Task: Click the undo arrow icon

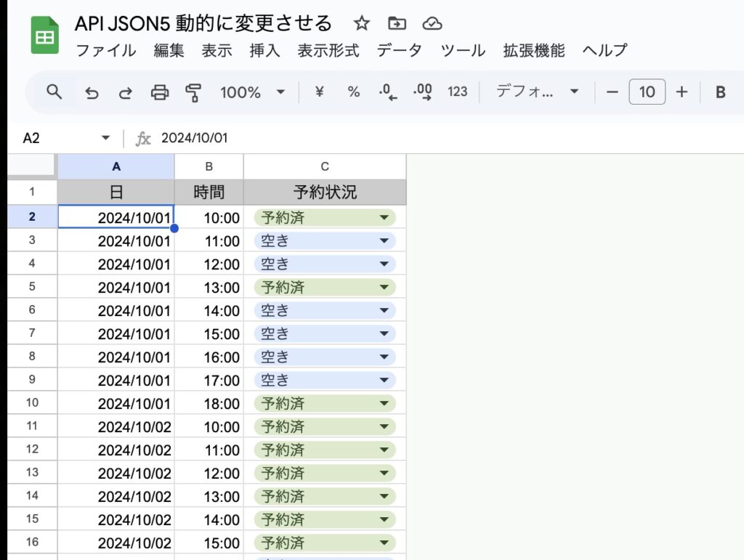Action: click(x=92, y=92)
